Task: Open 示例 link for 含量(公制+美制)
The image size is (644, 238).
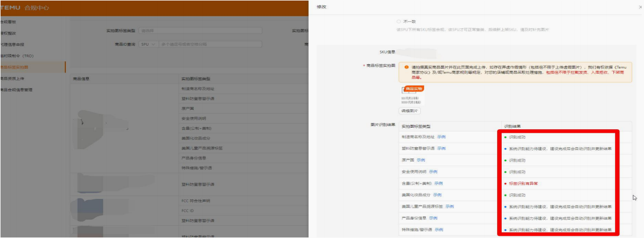Action: tap(438, 183)
